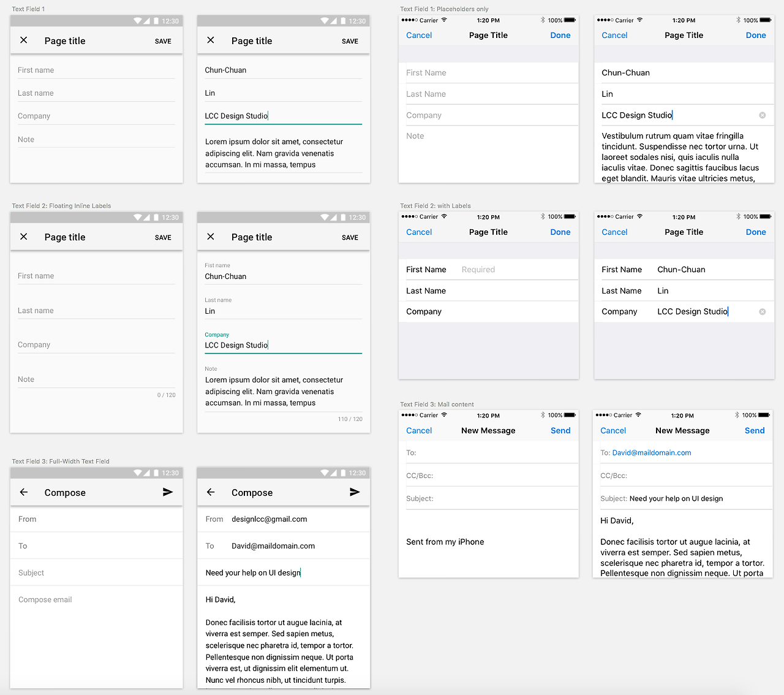784x695 pixels.
Task: Tap Done on filled iOS Labels form
Action: (756, 232)
